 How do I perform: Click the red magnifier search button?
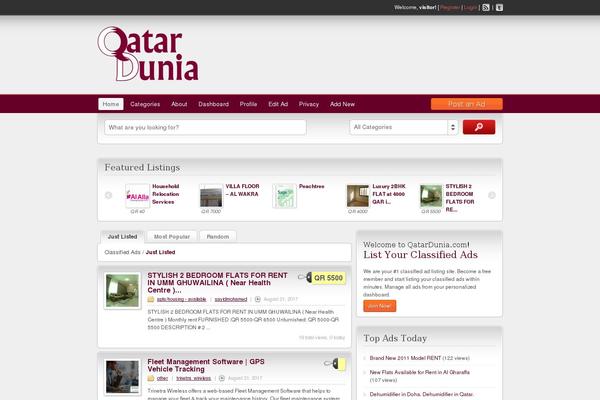479,127
